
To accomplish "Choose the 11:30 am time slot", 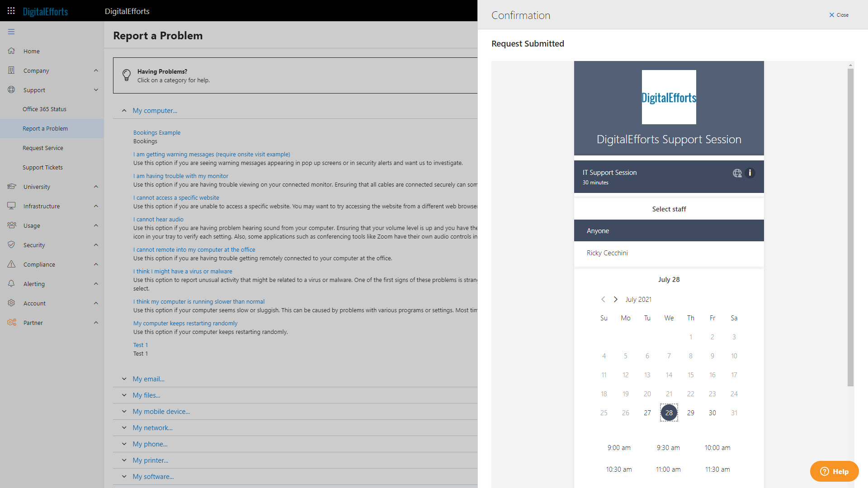I will 717,469.
